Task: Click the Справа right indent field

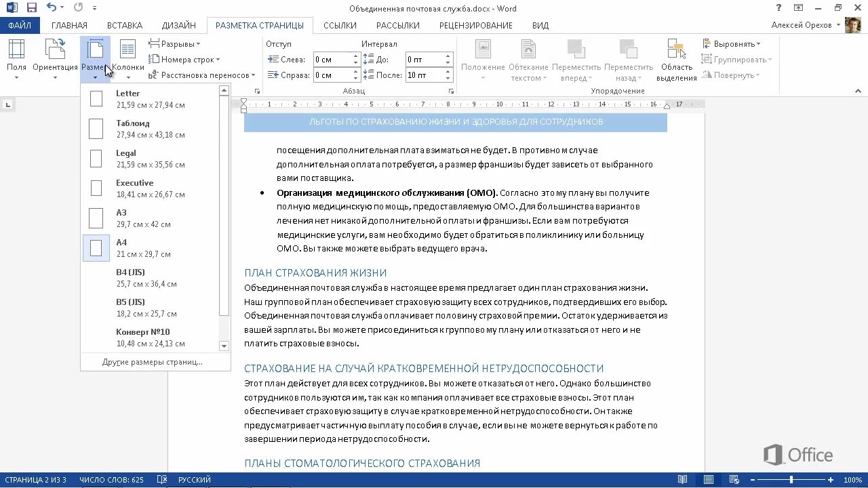Action: 332,75
